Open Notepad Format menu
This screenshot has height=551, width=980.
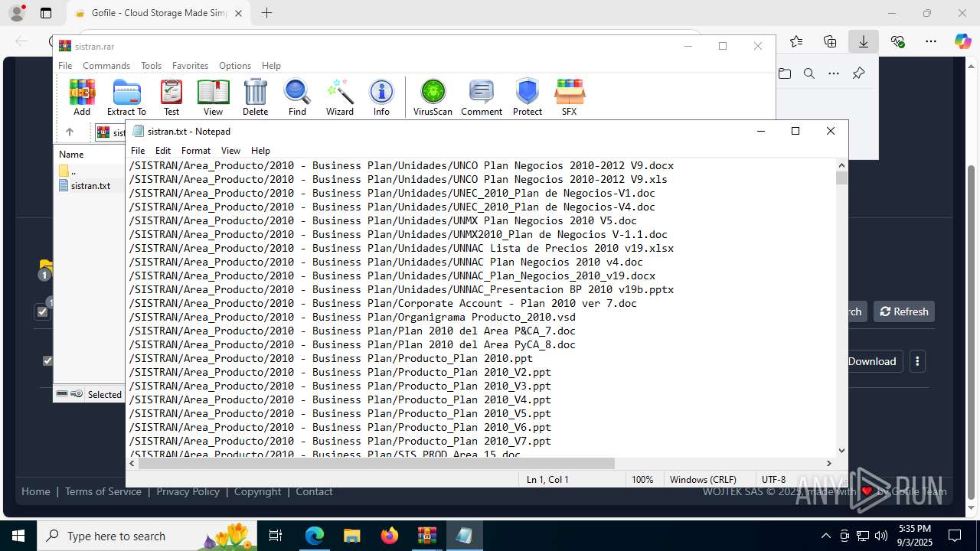(x=196, y=151)
